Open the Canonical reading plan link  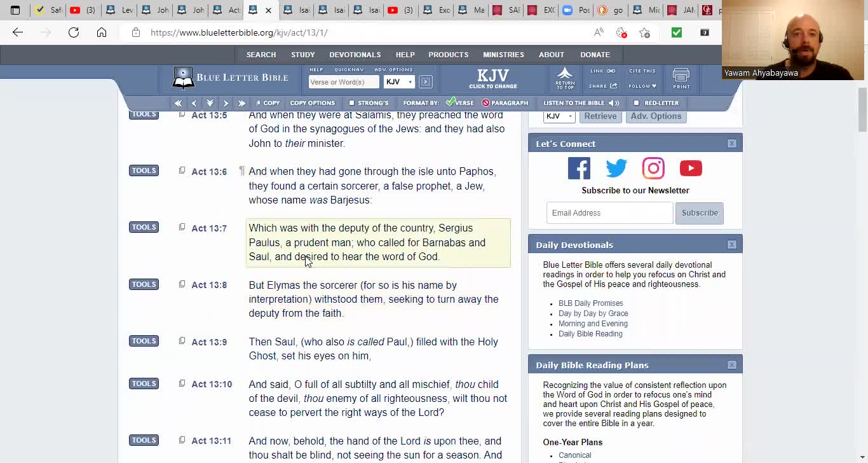click(x=575, y=455)
